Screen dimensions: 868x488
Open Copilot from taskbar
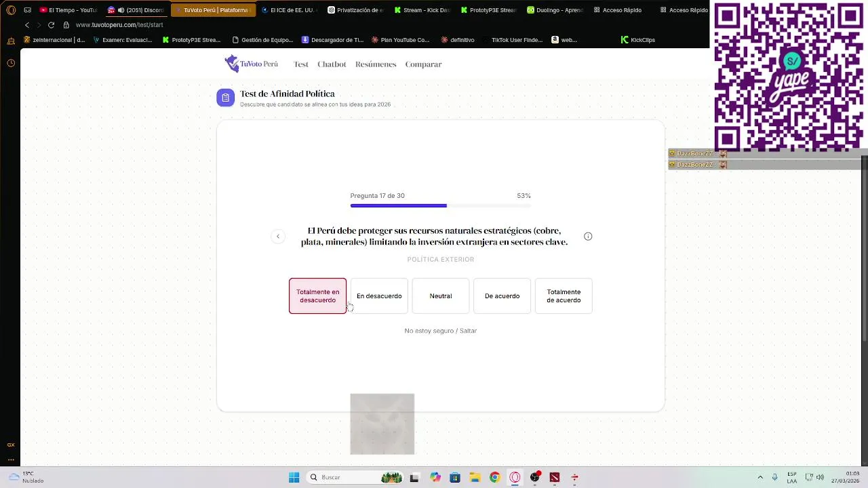(435, 477)
